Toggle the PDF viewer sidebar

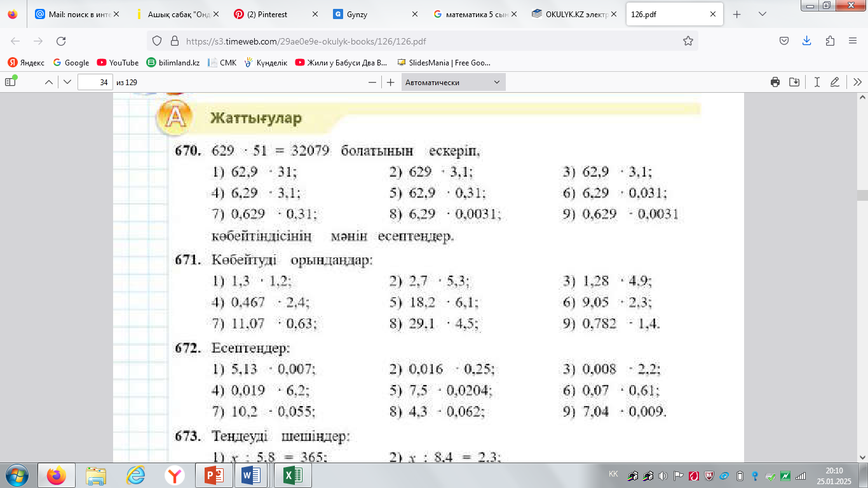[10, 82]
